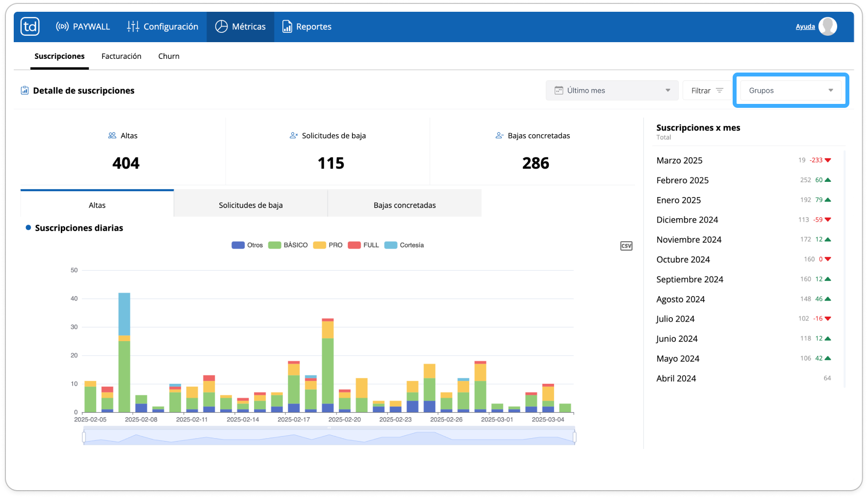868x498 pixels.
Task: Click the td logo icon
Action: (x=30, y=26)
